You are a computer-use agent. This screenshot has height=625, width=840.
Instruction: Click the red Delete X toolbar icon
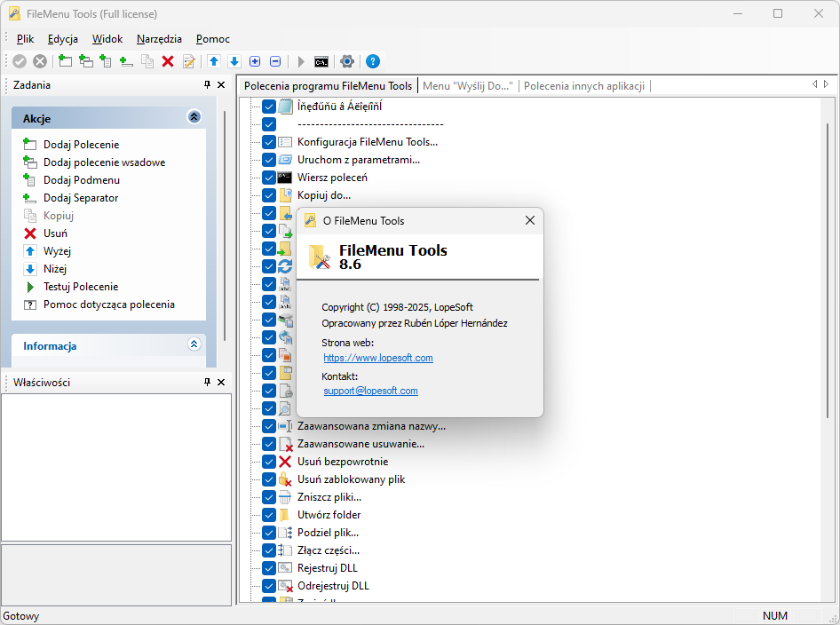coord(168,61)
